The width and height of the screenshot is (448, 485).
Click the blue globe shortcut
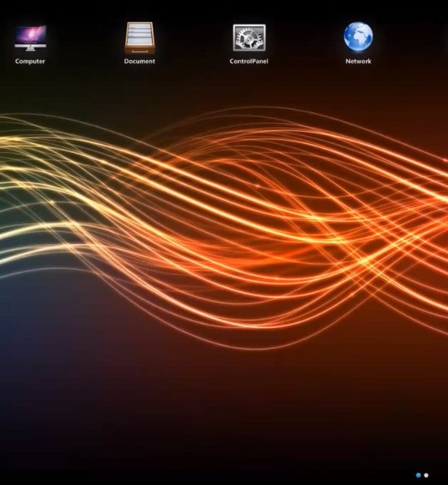click(358, 37)
